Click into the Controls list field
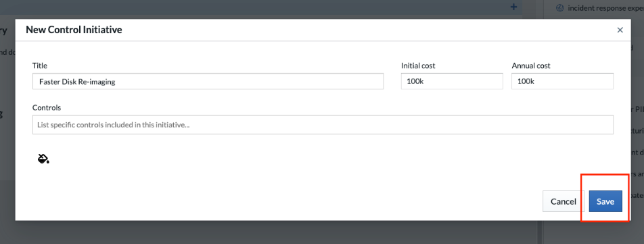The height and width of the screenshot is (244, 644). [323, 125]
